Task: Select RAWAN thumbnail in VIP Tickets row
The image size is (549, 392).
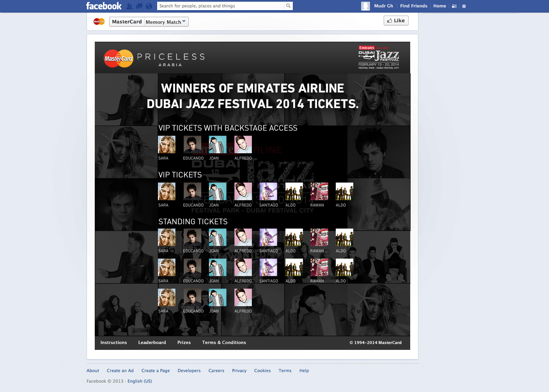Action: 319,192
